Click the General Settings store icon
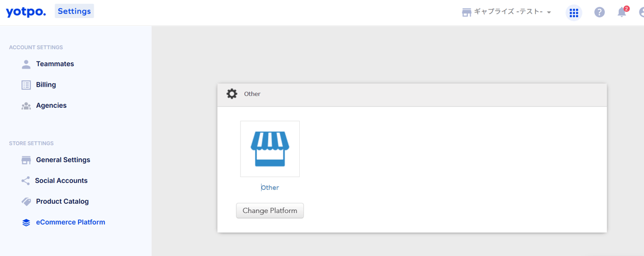The height and width of the screenshot is (256, 644). (26, 160)
